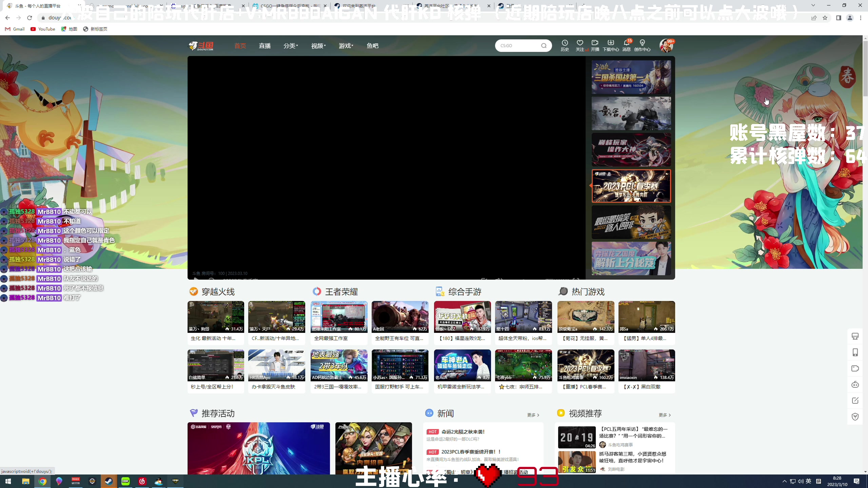Open news 命运2光陨之秋来袭!
868x488 pixels.
click(463, 432)
